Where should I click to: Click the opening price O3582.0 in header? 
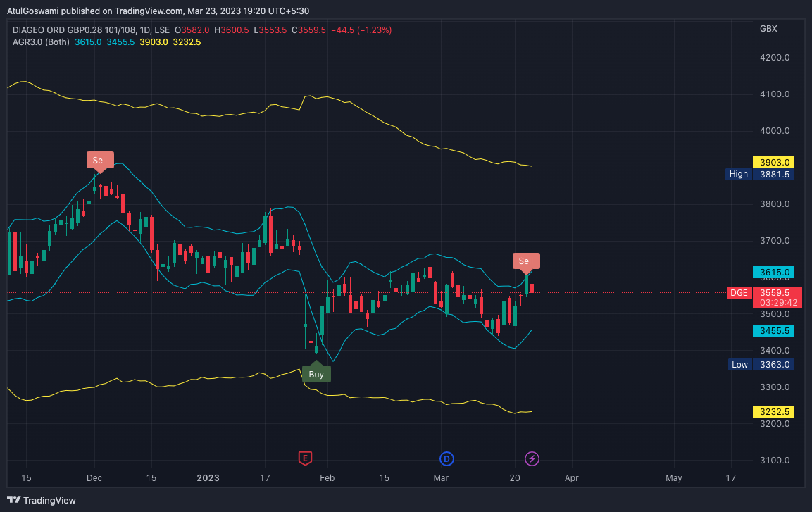point(192,30)
